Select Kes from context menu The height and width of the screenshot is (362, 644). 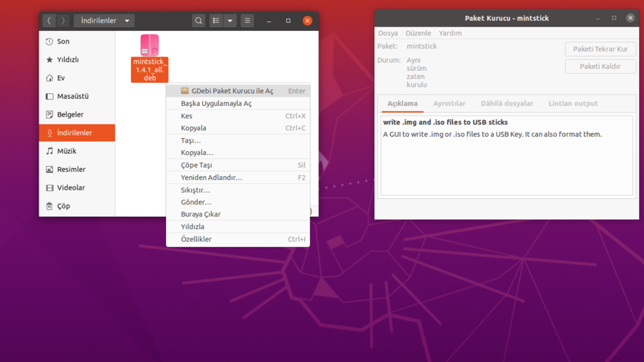coord(238,116)
